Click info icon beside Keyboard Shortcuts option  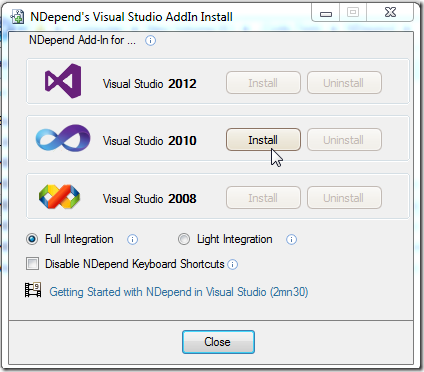232,264
